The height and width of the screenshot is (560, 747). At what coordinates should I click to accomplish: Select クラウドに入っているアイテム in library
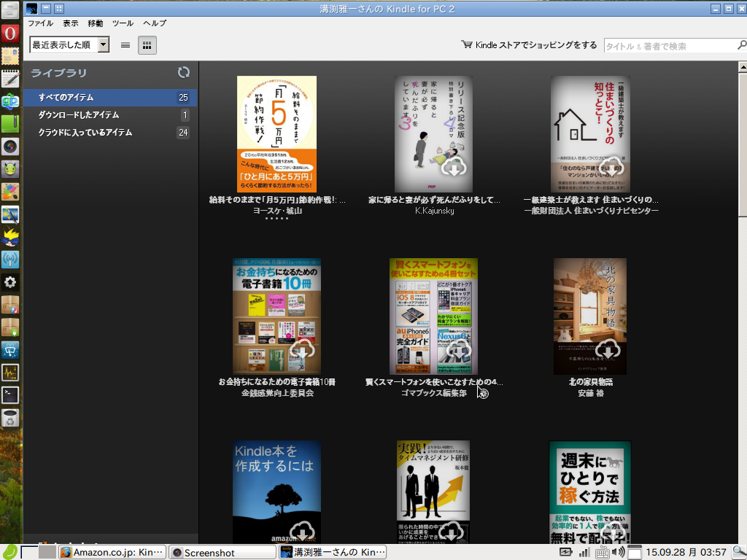coord(110,133)
